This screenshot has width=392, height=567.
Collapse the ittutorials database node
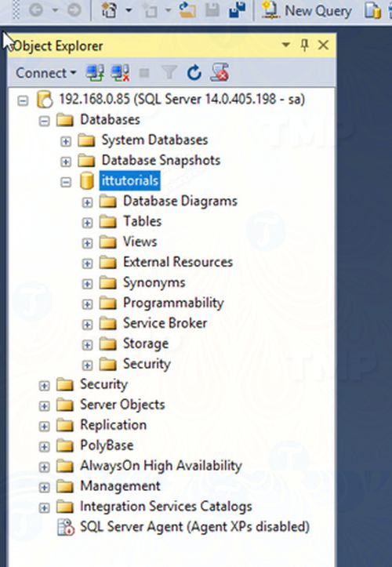[65, 182]
